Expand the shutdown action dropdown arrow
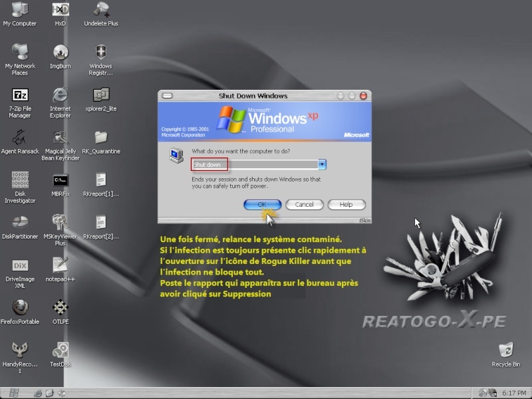 [x=322, y=164]
